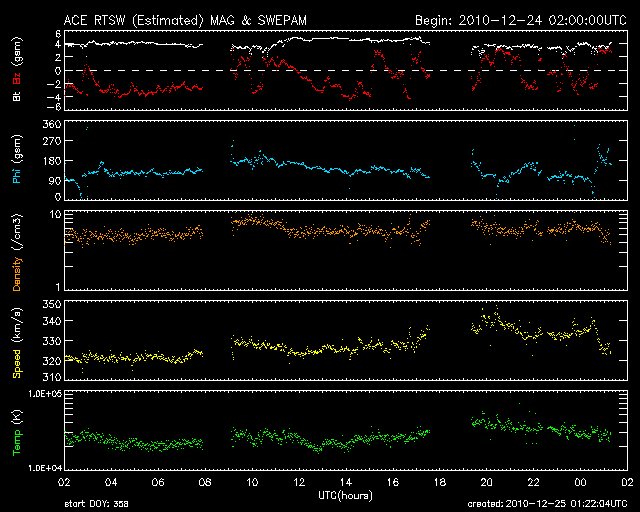Click the '10' hour label on the time axis
The image size is (640, 512).
pos(252,482)
